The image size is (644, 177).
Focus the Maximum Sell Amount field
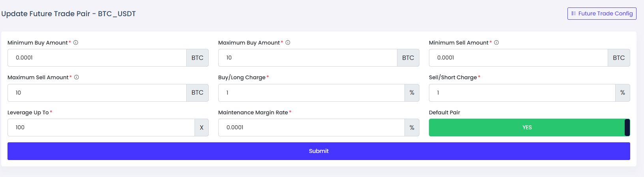(97, 93)
